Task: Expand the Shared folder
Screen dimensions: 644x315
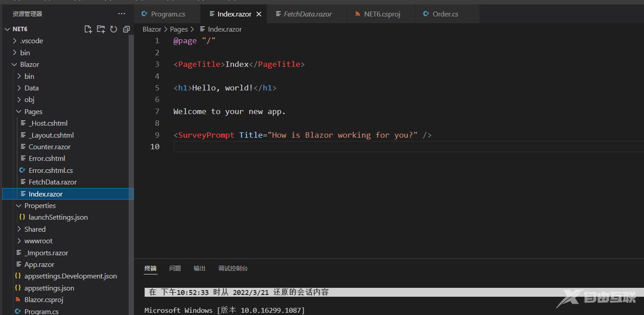Action: coord(35,229)
